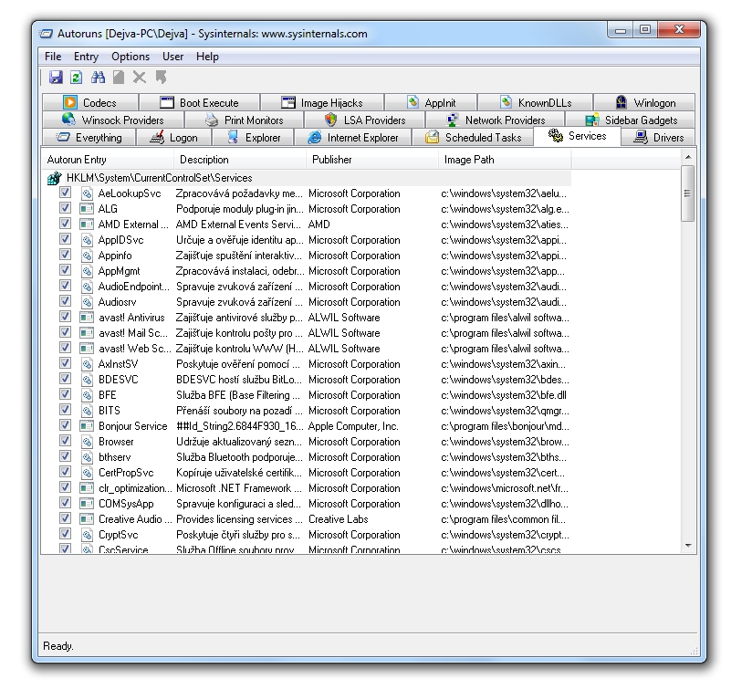Open the Scheduled Tasks tab
Viewport: 752px width, 700px height.
pyautogui.click(x=473, y=138)
